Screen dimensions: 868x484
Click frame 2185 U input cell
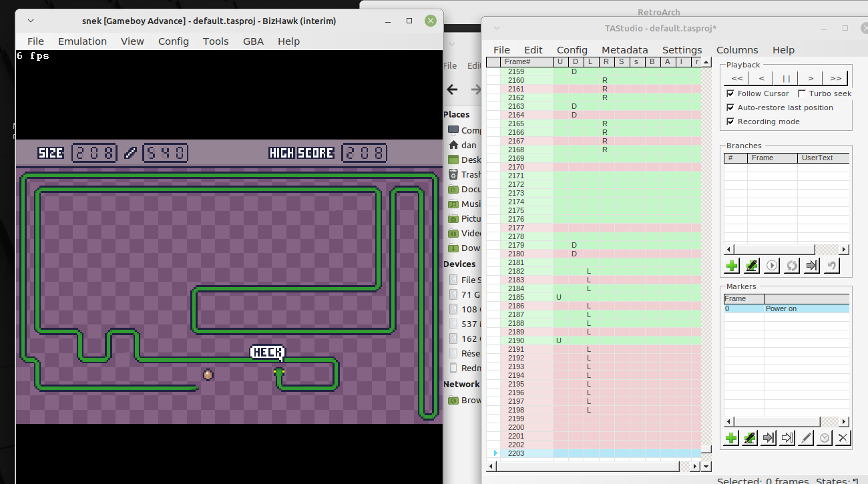[x=560, y=297]
